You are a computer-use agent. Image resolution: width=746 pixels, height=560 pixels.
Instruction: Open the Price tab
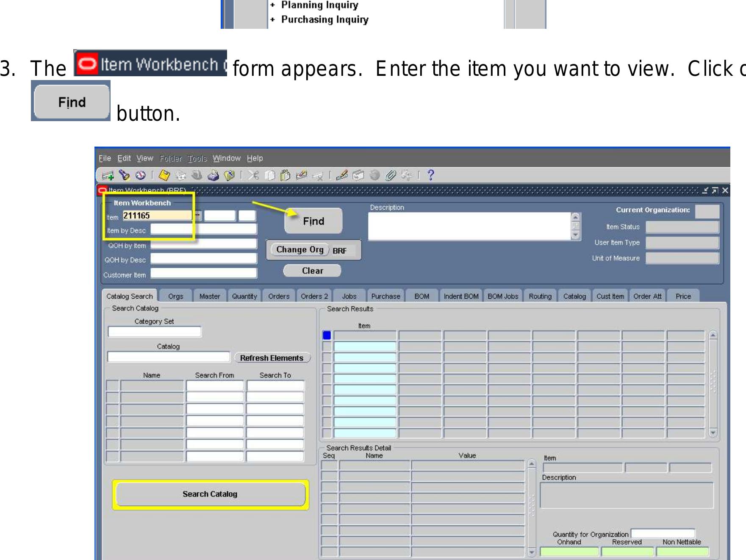(x=683, y=296)
